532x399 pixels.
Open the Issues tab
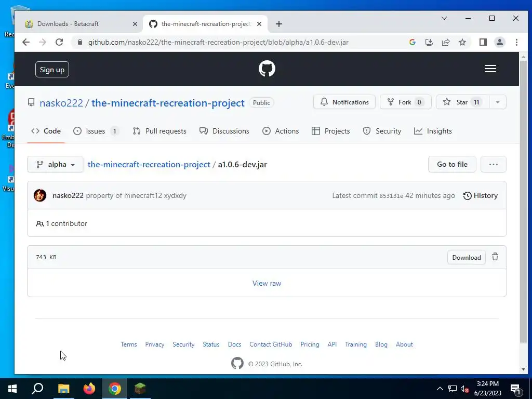pos(96,131)
